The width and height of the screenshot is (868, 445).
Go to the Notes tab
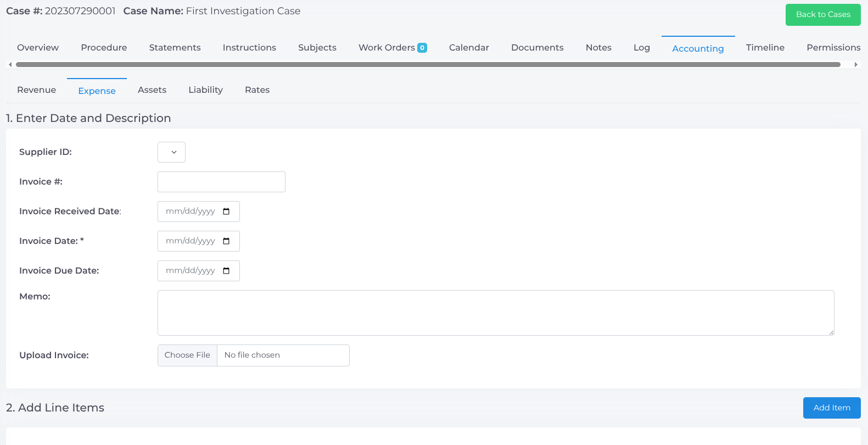point(598,48)
